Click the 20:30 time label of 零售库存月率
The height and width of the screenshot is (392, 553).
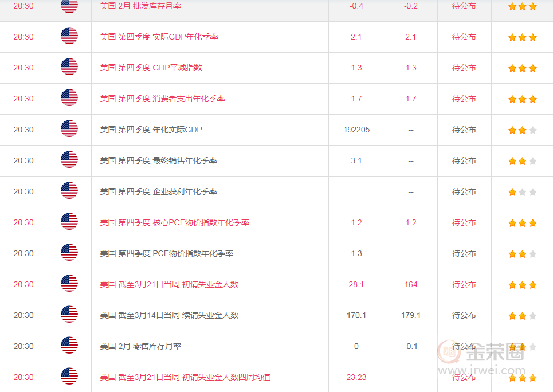23,346
